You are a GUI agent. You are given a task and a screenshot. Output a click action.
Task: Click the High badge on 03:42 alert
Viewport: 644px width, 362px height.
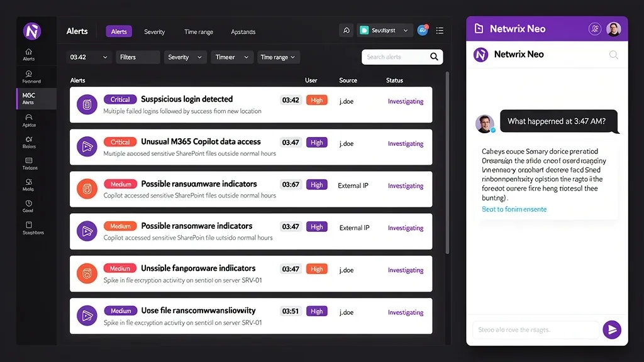point(317,100)
